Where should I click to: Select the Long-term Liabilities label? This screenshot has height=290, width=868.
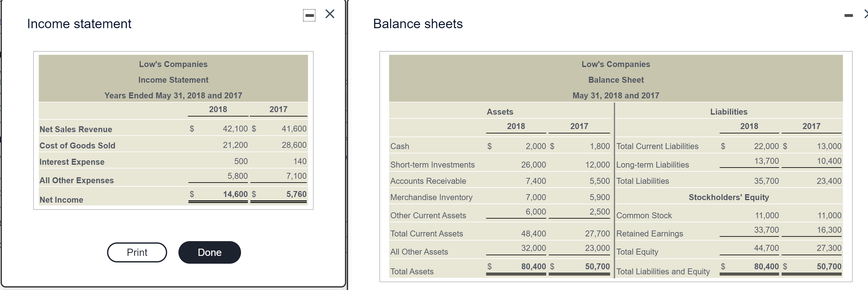tap(653, 164)
